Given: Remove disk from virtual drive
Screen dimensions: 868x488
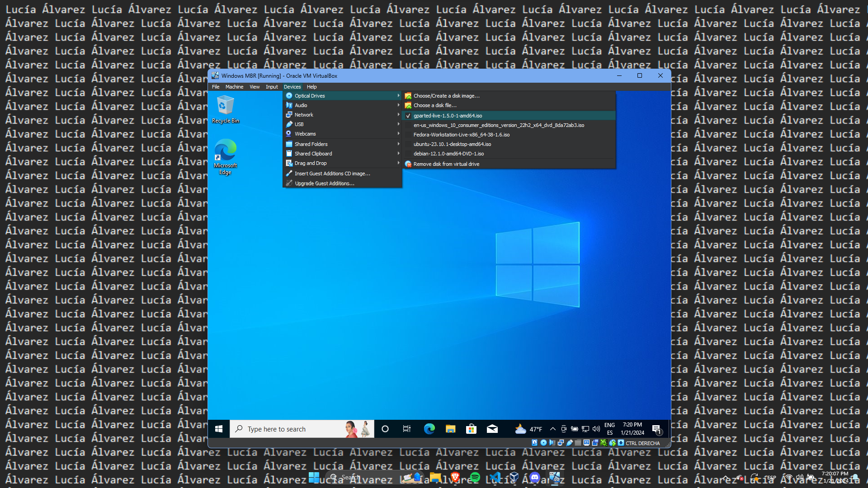Looking at the screenshot, I should point(446,164).
